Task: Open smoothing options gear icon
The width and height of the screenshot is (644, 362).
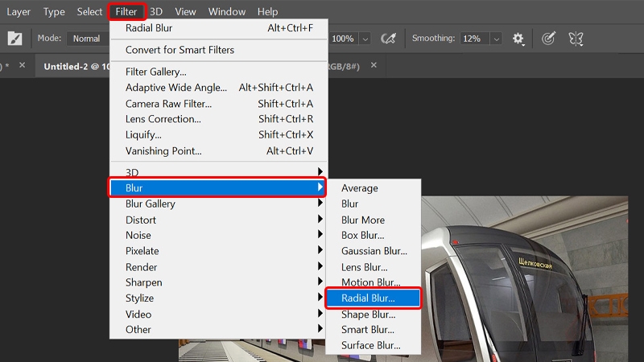Action: (518, 39)
